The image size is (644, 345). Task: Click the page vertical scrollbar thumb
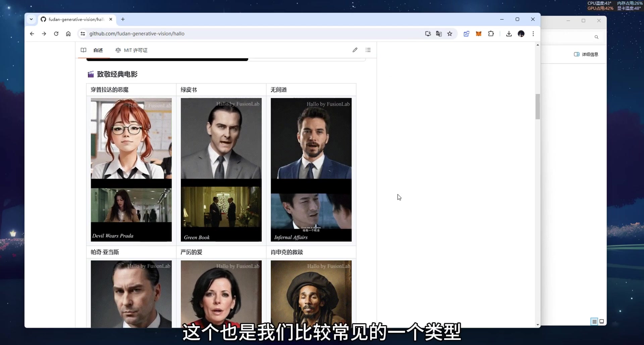click(538, 106)
